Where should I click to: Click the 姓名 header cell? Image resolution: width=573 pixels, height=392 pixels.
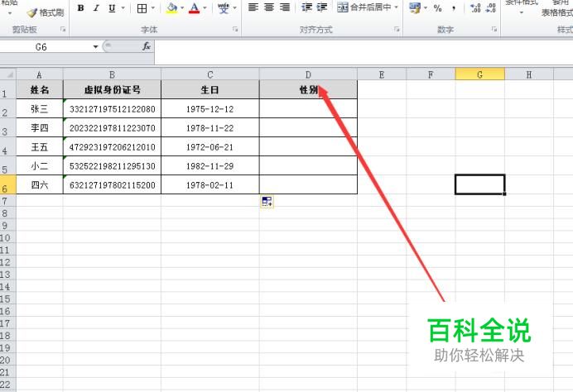pyautogui.click(x=40, y=89)
